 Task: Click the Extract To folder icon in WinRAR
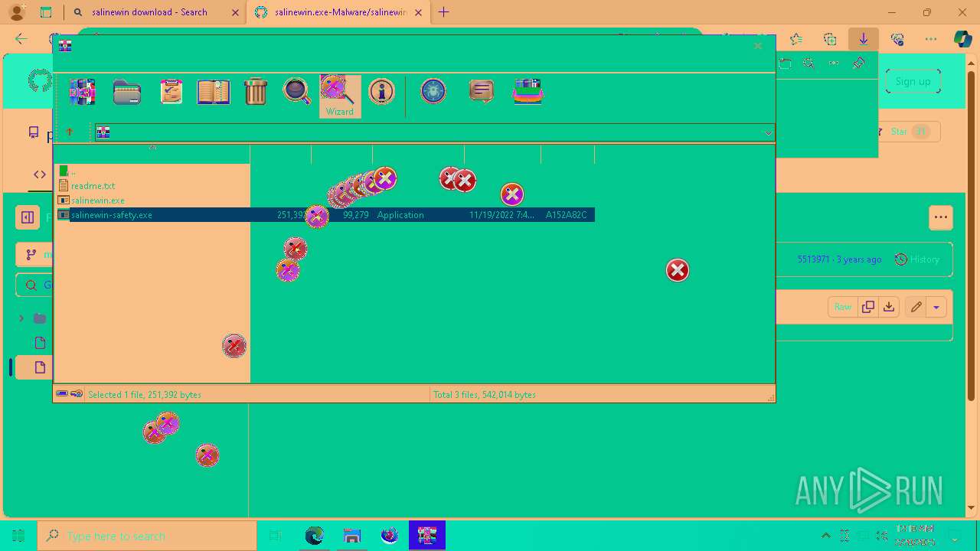pyautogui.click(x=127, y=92)
